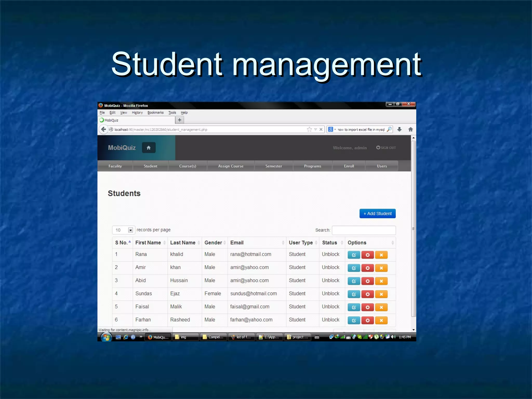Click the + Add Student button
This screenshot has height=399, width=532.
377,214
